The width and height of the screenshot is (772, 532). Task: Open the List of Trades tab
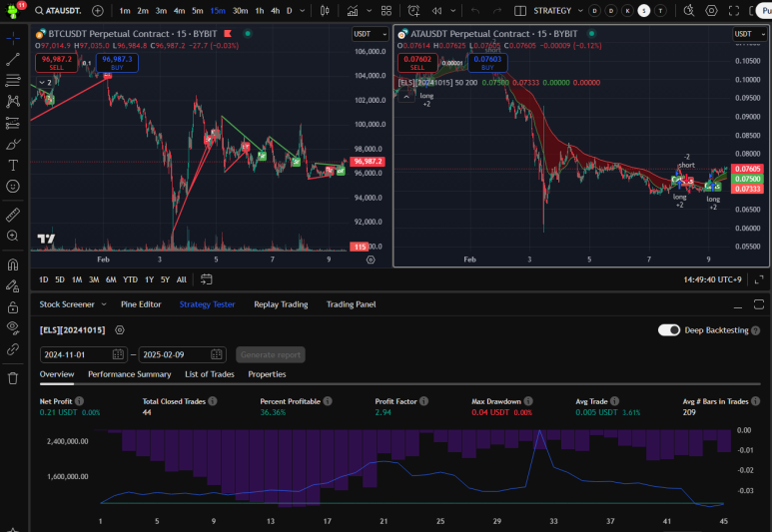pos(210,374)
